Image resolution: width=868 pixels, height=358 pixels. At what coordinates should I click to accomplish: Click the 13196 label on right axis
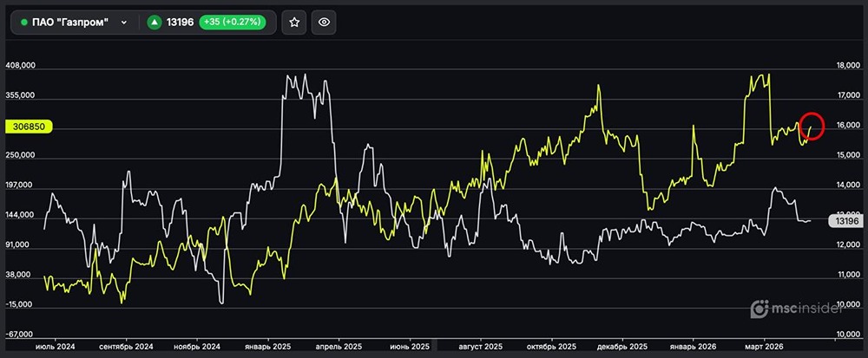pos(847,220)
